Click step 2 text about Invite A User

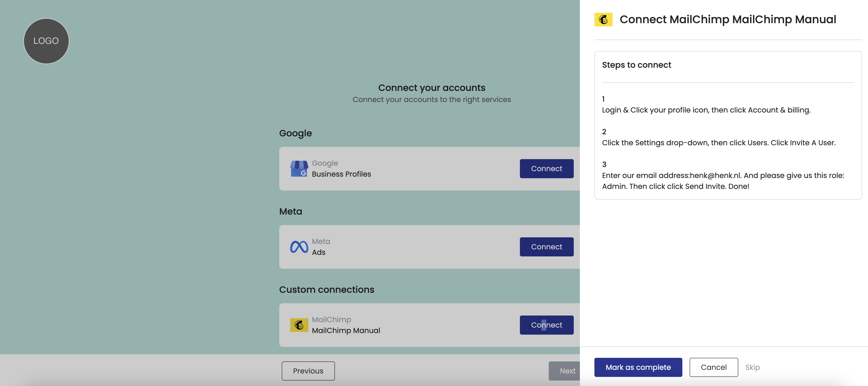719,143
